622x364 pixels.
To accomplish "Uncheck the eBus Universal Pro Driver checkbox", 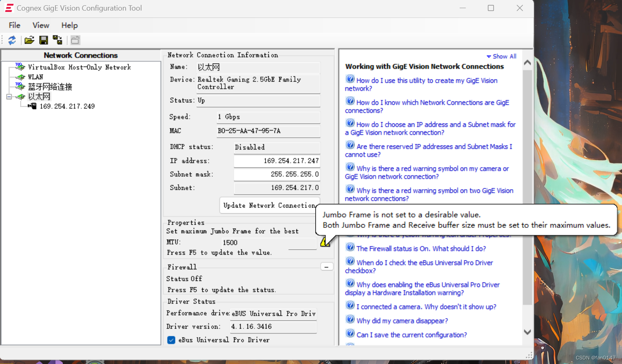I will (x=171, y=340).
